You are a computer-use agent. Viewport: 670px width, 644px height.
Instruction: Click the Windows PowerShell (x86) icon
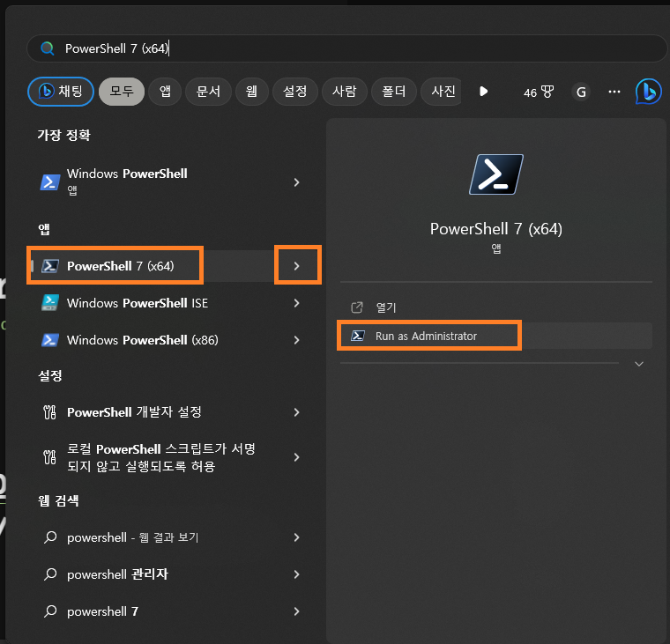click(x=50, y=340)
